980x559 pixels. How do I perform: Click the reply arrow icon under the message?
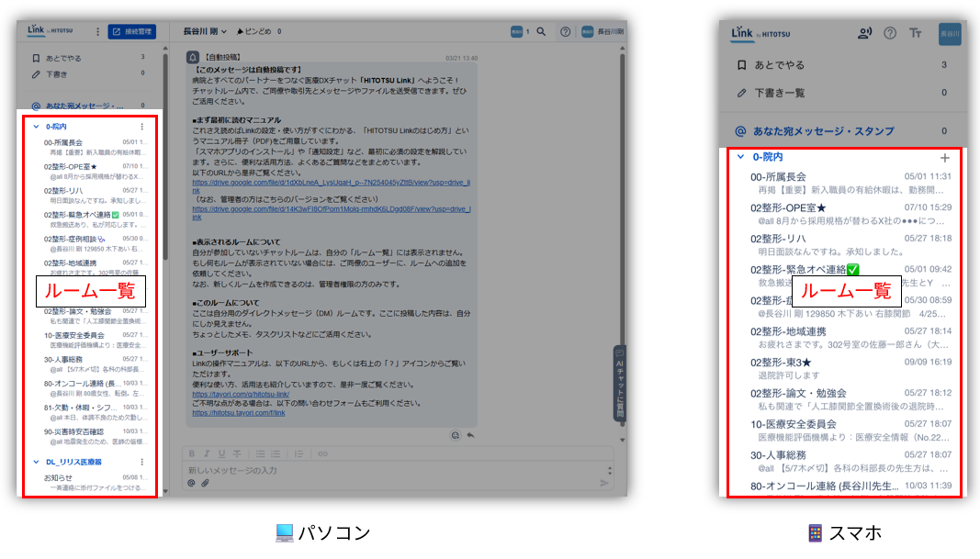point(470,435)
